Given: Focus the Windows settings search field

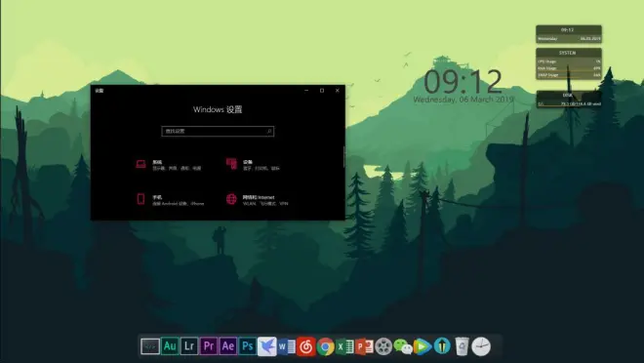Looking at the screenshot, I should [218, 132].
